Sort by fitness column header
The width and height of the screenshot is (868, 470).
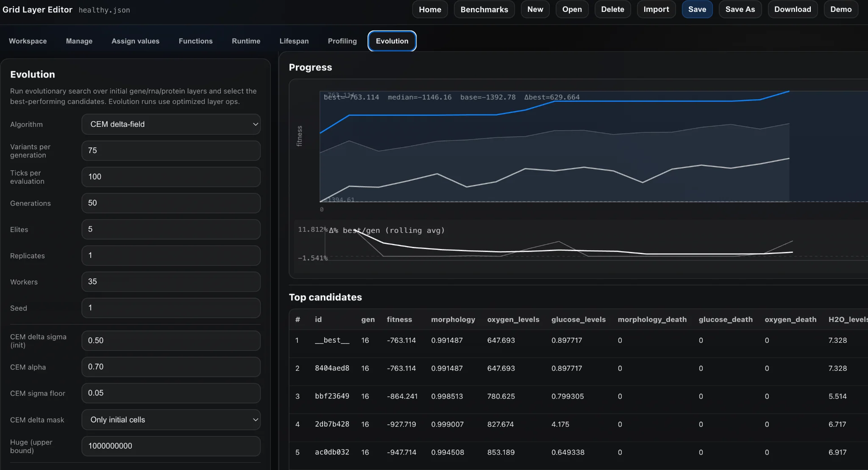399,319
